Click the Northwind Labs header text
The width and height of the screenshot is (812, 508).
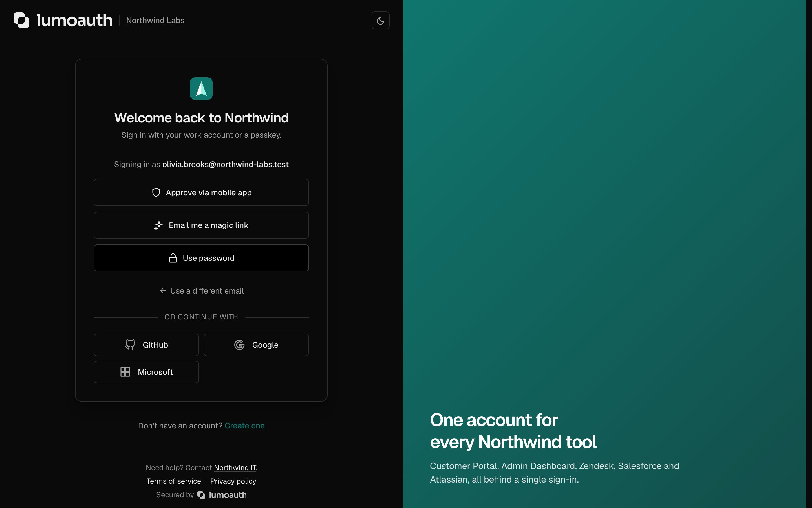[155, 21]
